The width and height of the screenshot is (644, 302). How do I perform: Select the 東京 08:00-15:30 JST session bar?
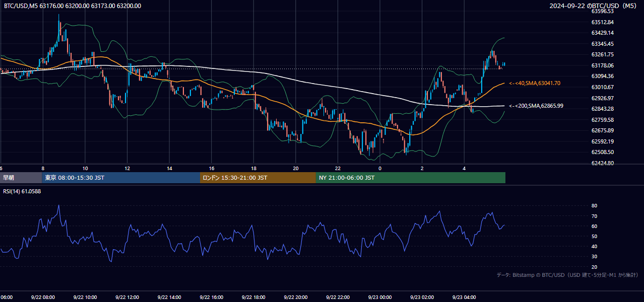click(x=121, y=178)
